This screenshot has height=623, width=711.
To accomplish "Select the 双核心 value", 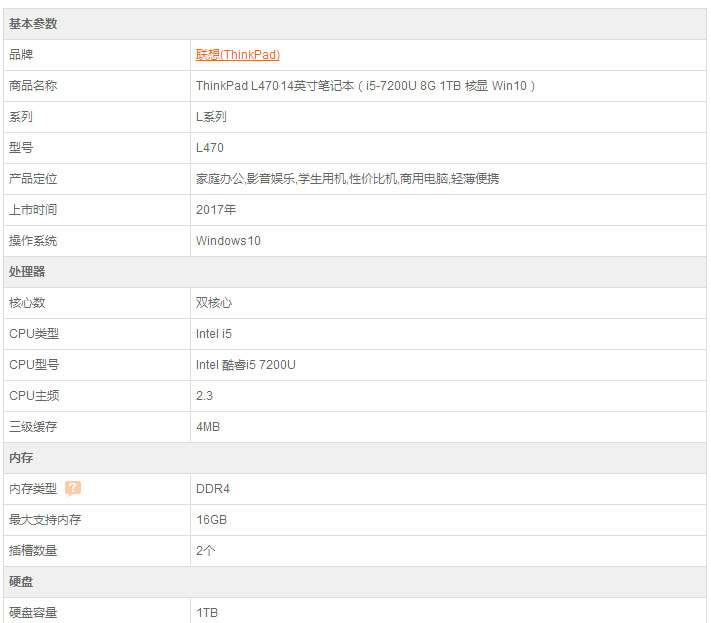I will point(214,303).
